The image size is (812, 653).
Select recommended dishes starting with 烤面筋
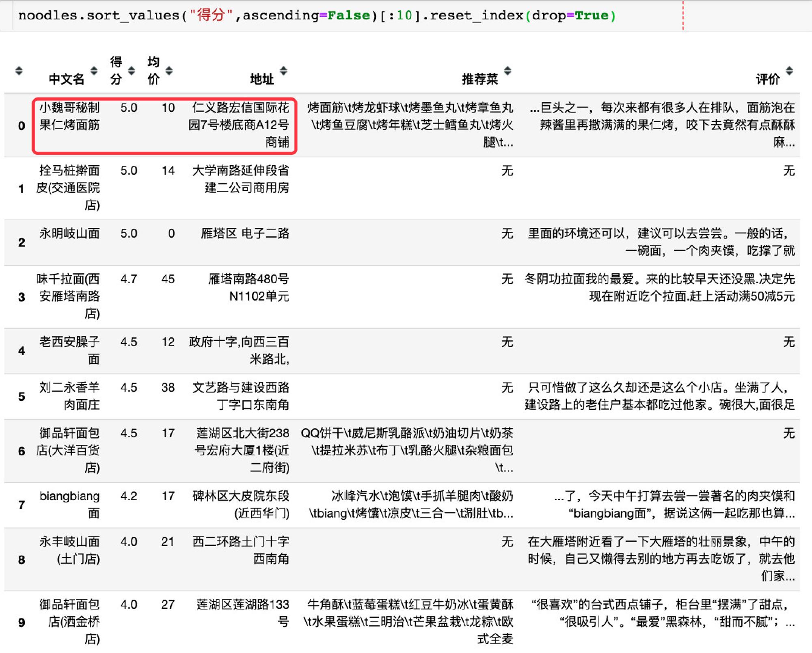[410, 125]
